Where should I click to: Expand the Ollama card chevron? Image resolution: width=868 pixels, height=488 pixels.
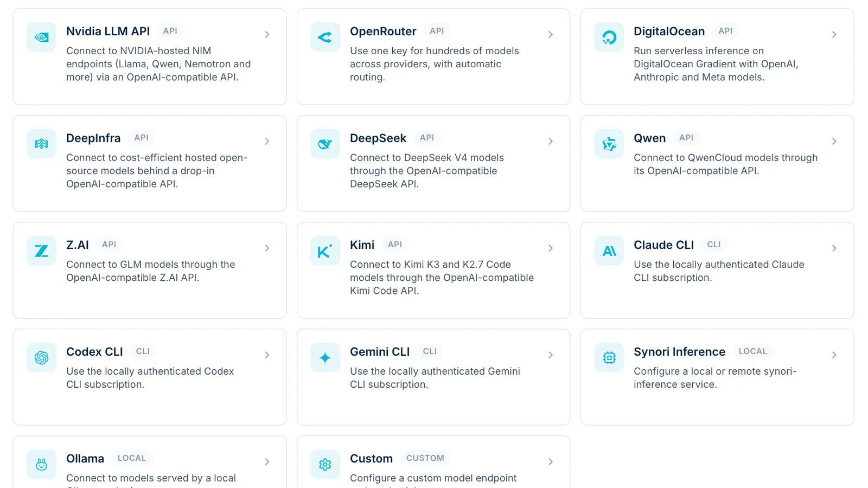click(x=267, y=462)
